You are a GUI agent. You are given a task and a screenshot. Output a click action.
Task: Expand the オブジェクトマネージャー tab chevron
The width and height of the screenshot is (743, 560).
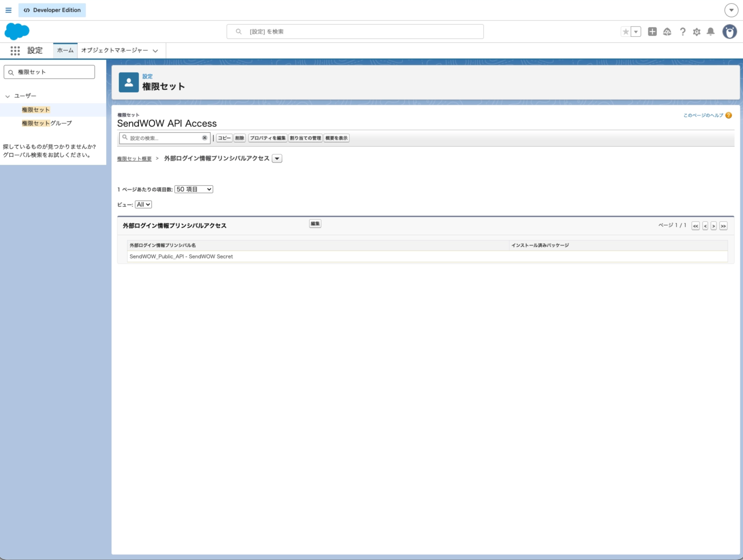point(155,51)
